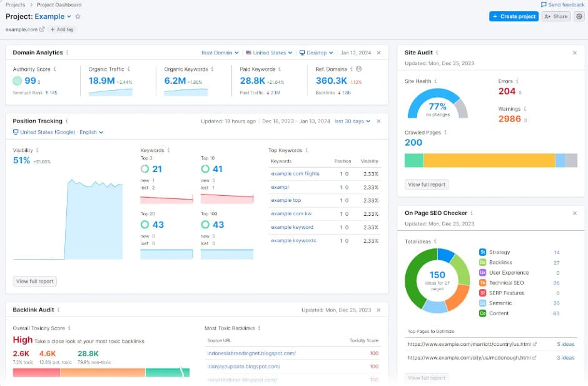The height and width of the screenshot is (386, 588).
Task: Click Strategy ideas count 14
Action: pyautogui.click(x=557, y=252)
